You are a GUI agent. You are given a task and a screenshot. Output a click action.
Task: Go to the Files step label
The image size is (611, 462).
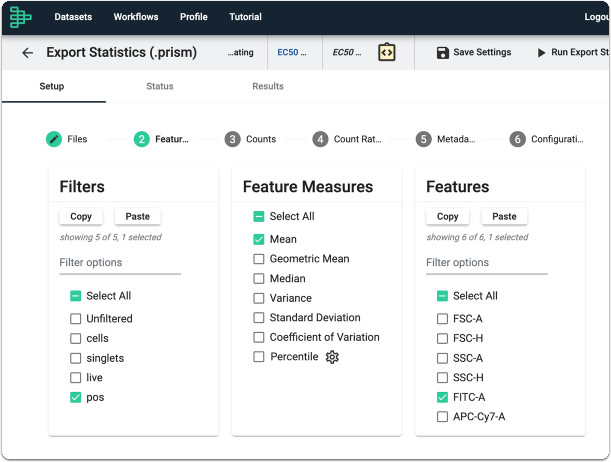coord(77,139)
